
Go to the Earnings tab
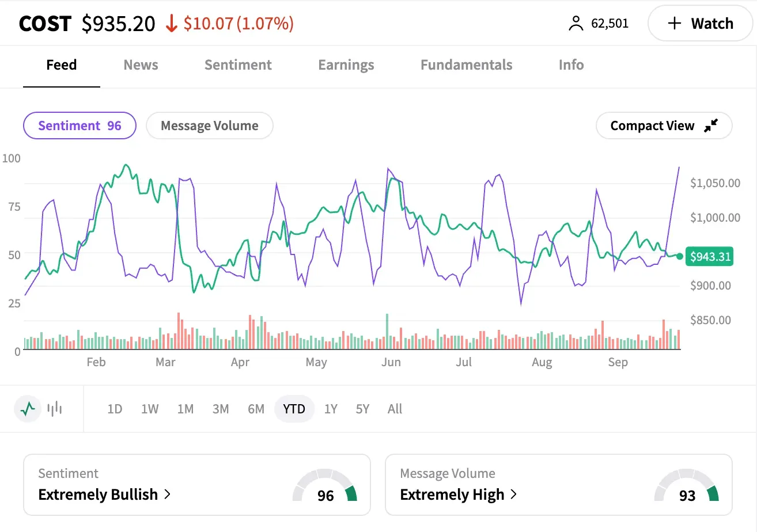pos(346,64)
